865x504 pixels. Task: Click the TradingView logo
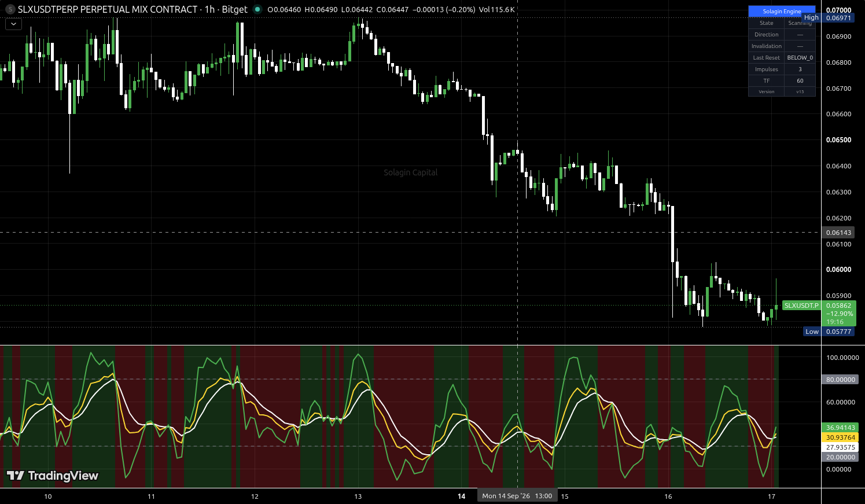point(53,476)
